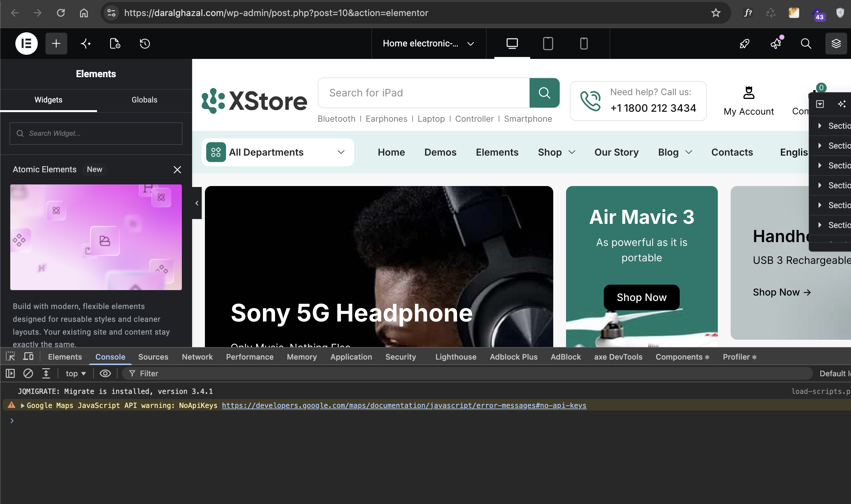Select DevTools inspect element picker icon
The width and height of the screenshot is (851, 504).
click(x=11, y=357)
